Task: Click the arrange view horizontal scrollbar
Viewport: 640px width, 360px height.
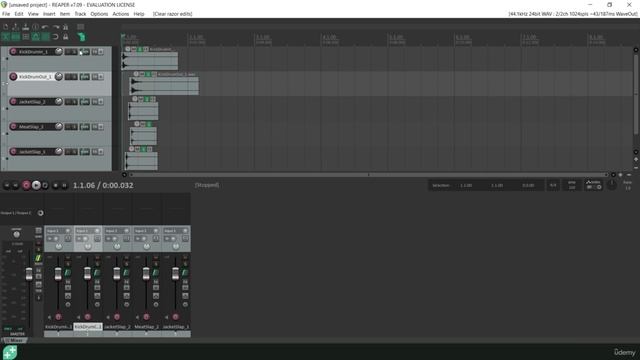Action: tap(368, 175)
